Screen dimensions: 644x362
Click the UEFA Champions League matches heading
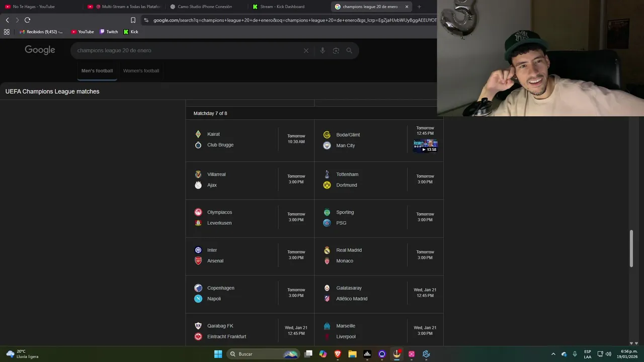point(52,92)
